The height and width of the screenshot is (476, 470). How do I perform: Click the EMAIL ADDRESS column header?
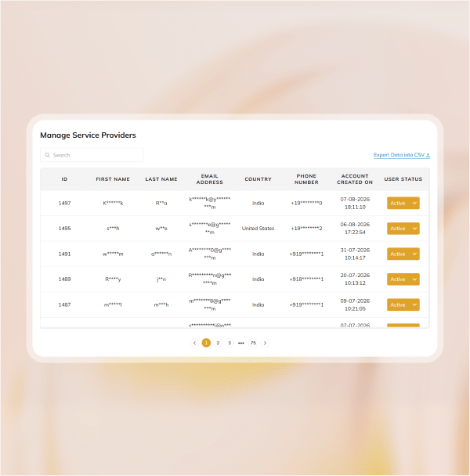tap(210, 179)
